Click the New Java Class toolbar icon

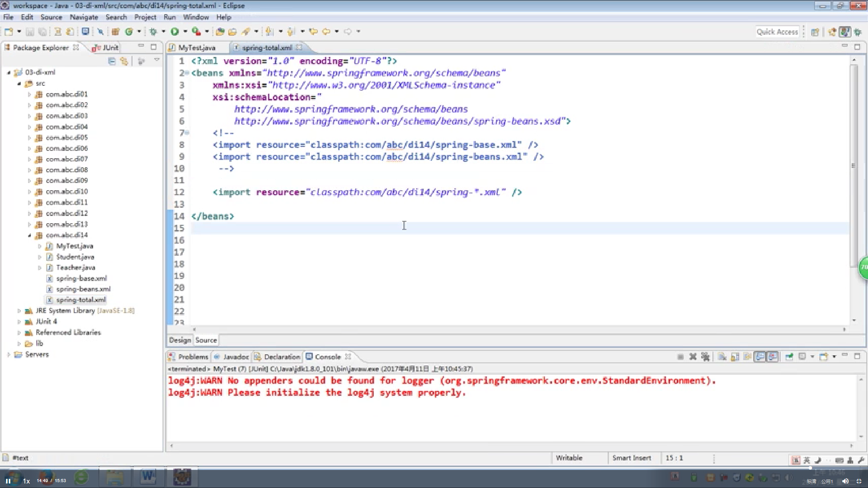point(129,32)
